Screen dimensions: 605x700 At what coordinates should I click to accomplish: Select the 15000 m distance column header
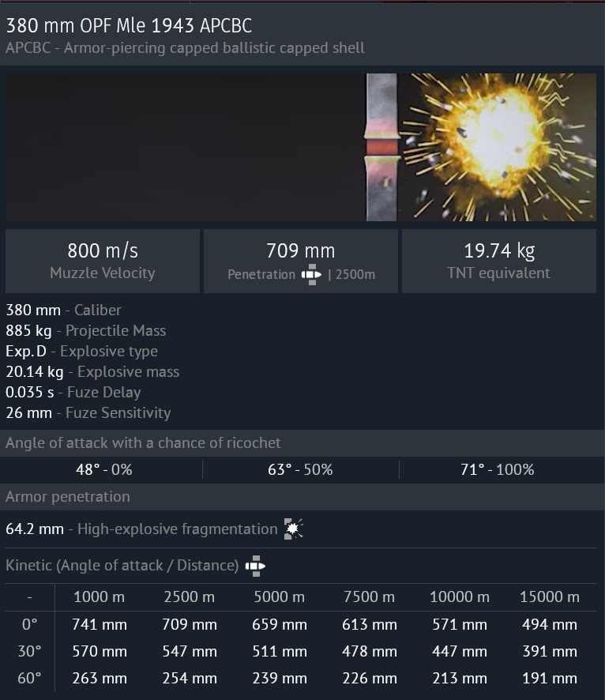(x=550, y=597)
